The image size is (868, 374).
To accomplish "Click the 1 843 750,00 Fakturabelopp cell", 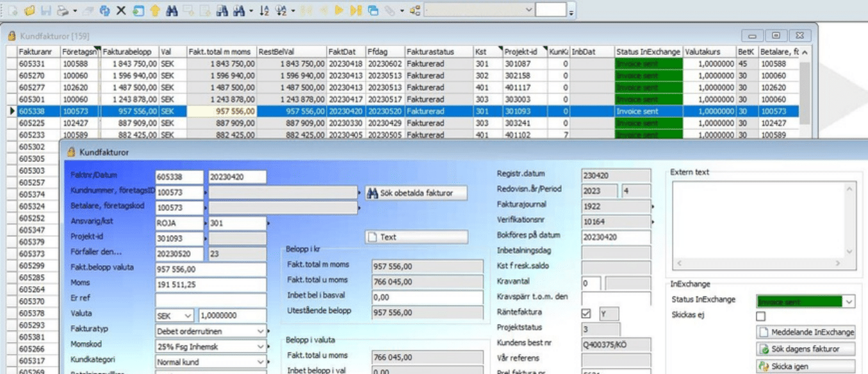I will [130, 63].
